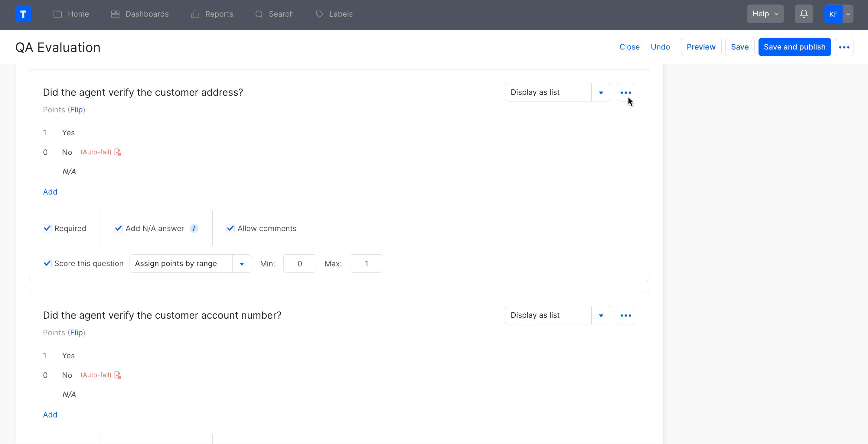868x444 pixels.
Task: Click the auto-fail icon on account number question
Action: pyautogui.click(x=118, y=375)
